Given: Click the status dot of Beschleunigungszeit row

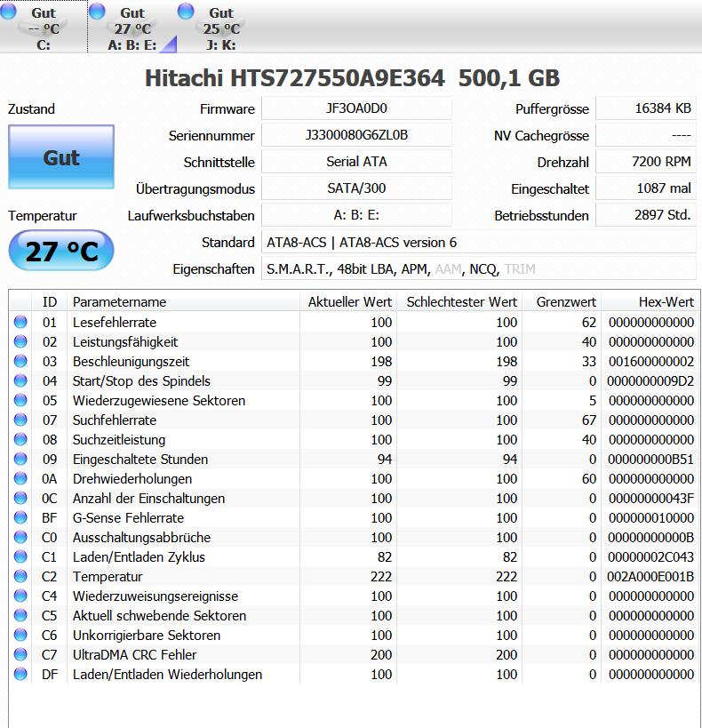Looking at the screenshot, I should 20,361.
